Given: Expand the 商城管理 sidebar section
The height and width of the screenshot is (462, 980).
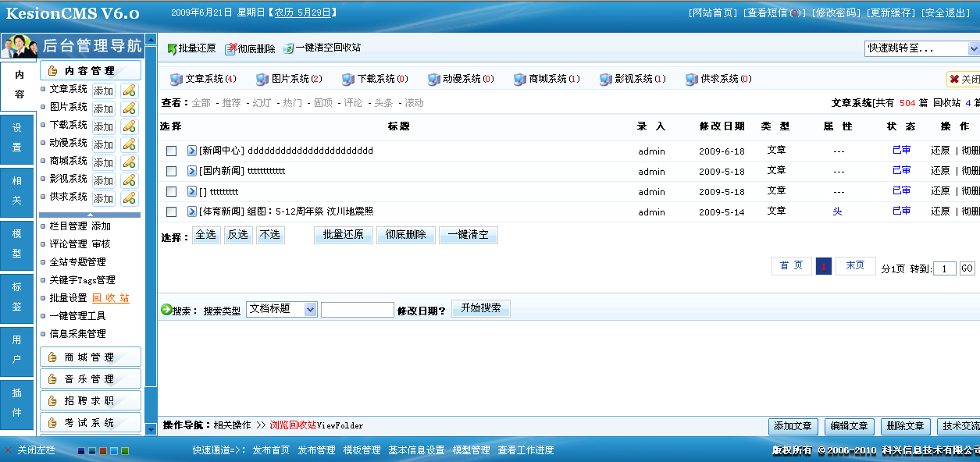Looking at the screenshot, I should click(x=90, y=357).
